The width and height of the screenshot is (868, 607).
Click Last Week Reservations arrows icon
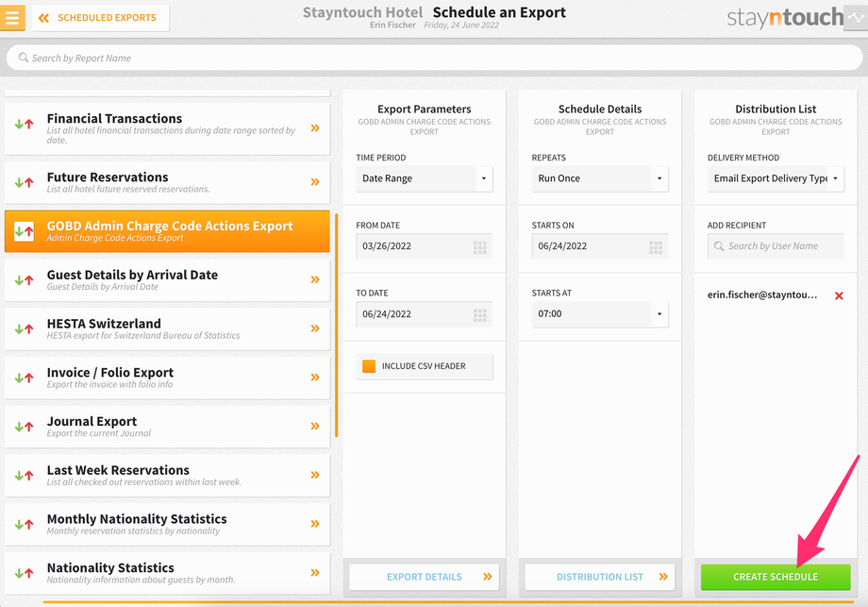pos(24,475)
